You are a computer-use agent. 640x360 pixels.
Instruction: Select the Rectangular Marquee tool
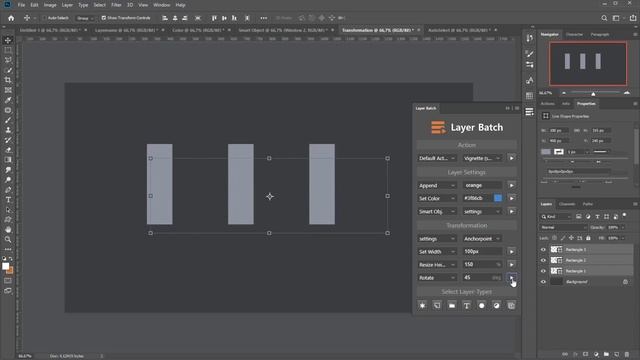[8, 50]
